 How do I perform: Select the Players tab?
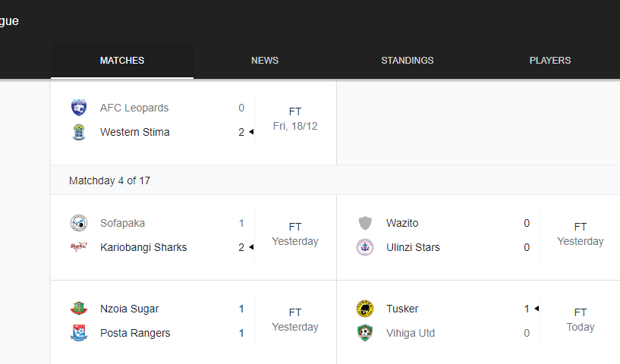(550, 61)
